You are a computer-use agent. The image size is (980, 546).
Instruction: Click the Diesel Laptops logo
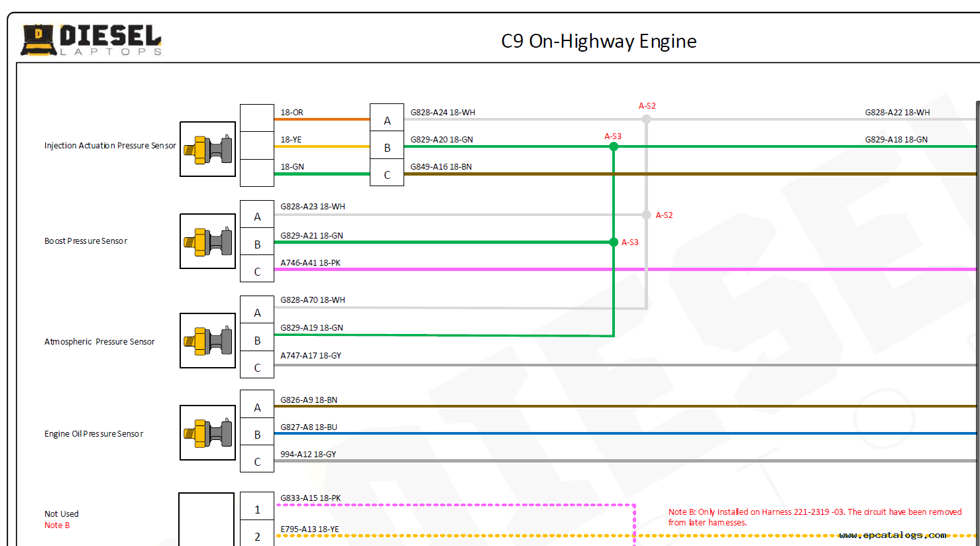pos(91,40)
